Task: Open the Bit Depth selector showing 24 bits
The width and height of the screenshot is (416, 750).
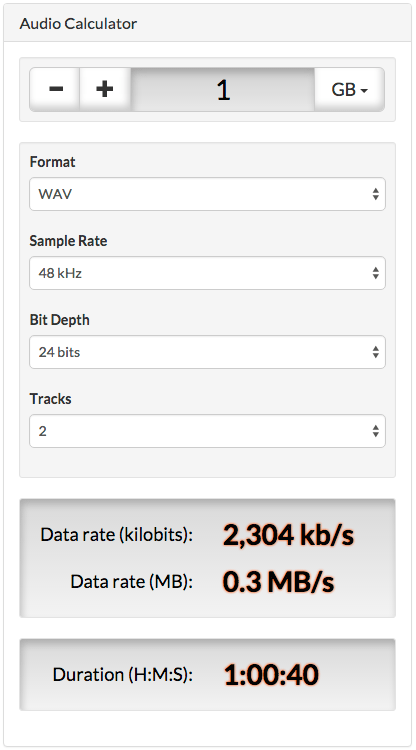Action: (x=208, y=352)
